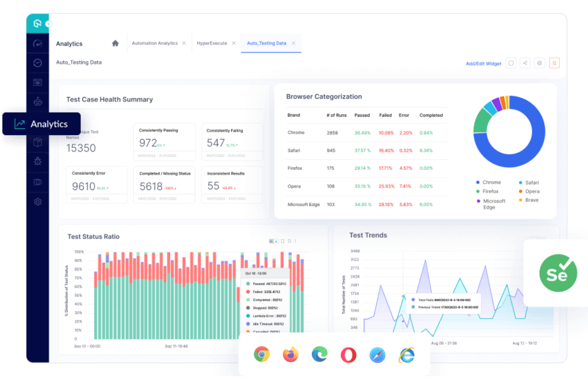Open the Inconsistent Results 55 card
The width and height of the screenshot is (588, 382).
(232, 185)
